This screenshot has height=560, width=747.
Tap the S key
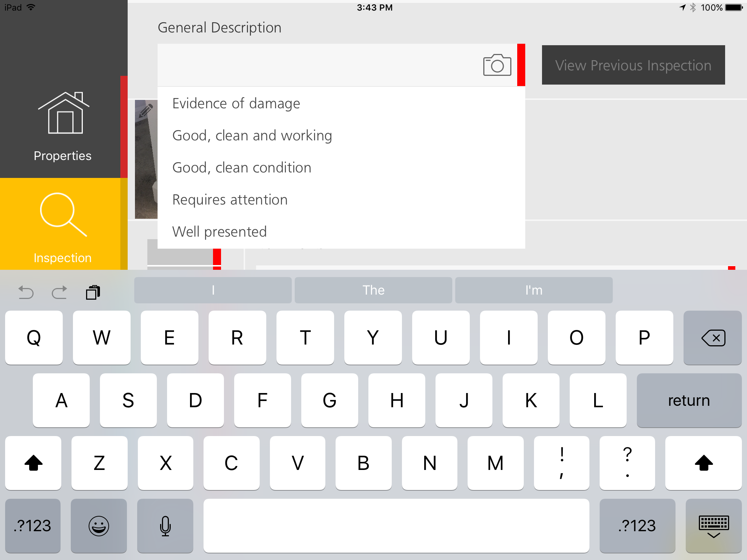(128, 400)
